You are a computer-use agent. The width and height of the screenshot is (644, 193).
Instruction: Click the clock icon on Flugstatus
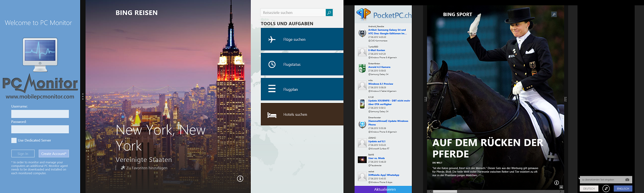click(272, 64)
